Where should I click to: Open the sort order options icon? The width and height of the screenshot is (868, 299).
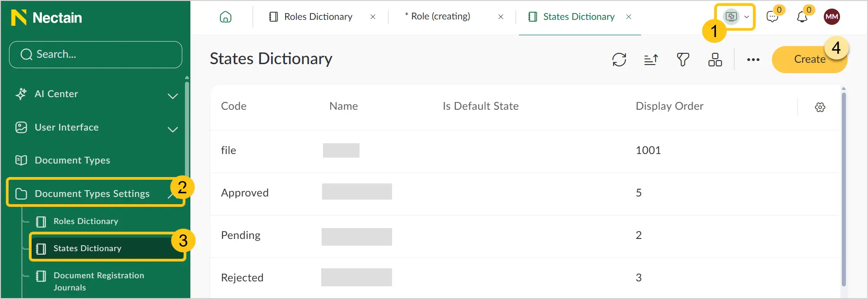tap(651, 60)
